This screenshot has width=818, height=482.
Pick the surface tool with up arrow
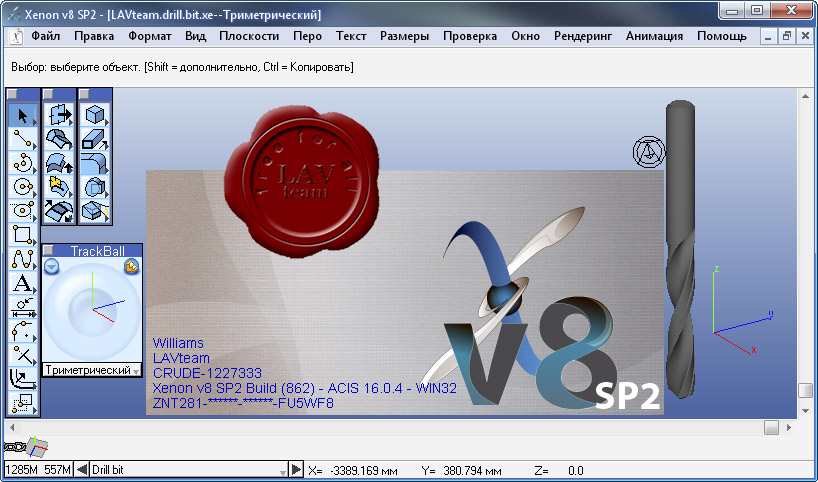(59, 163)
